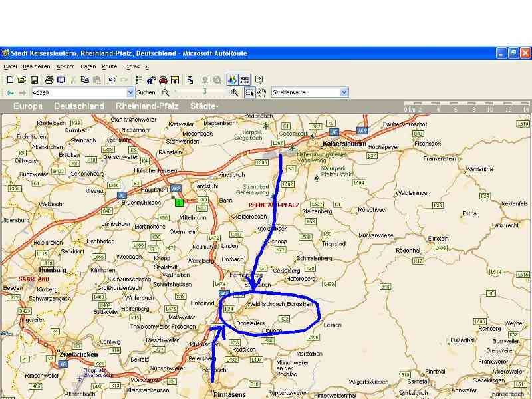Open a file with the folder icon
This screenshot has height=399, width=532.
click(x=22, y=80)
